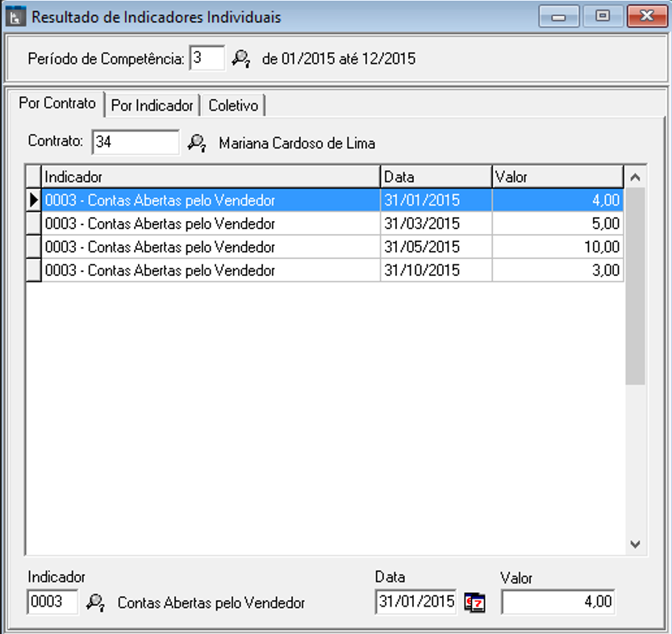This screenshot has width=672, height=634.
Task: Open the calendar picker beside Data field
Action: [x=475, y=602]
